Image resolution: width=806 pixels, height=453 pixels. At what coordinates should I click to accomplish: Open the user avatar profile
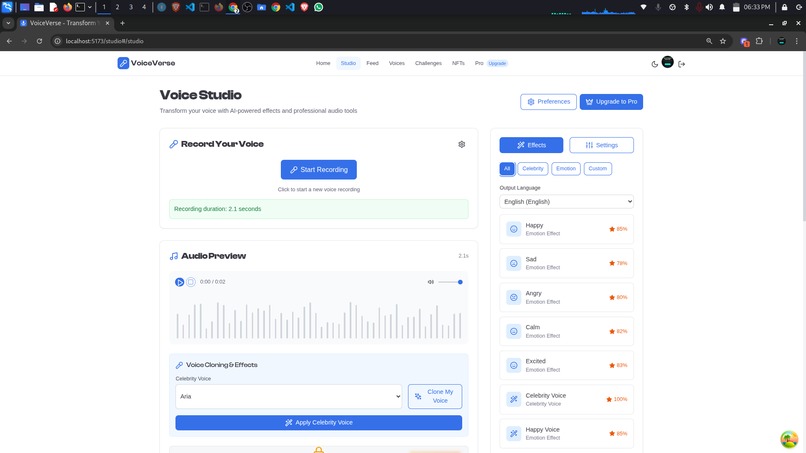click(x=667, y=62)
